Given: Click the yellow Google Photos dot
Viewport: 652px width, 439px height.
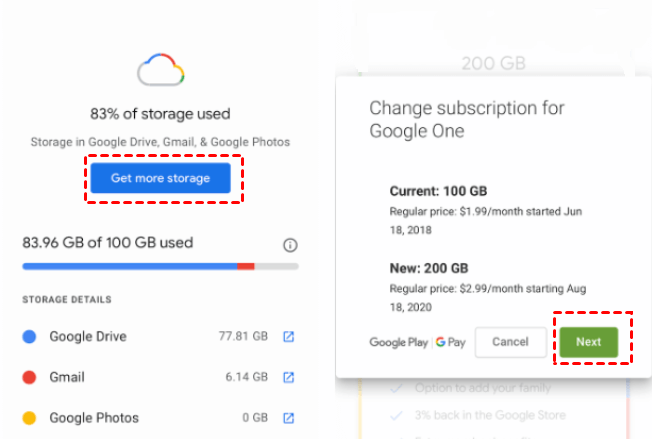Looking at the screenshot, I should point(30,417).
